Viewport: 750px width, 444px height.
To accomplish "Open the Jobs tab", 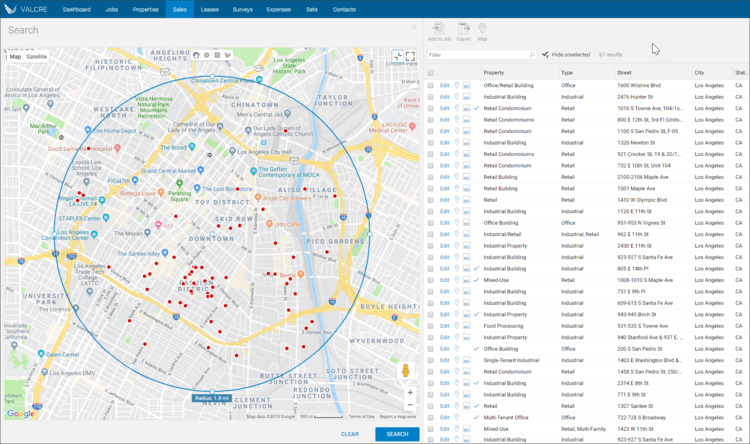I will coord(111,9).
